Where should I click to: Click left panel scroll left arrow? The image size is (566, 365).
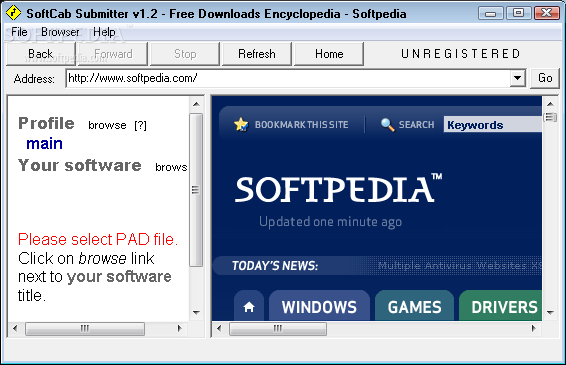pyautogui.click(x=15, y=329)
